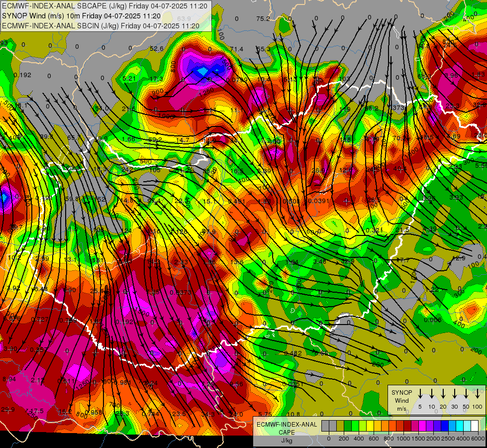Click the map value '64.0'
This screenshot has width=487, height=448.
(x=102, y=108)
